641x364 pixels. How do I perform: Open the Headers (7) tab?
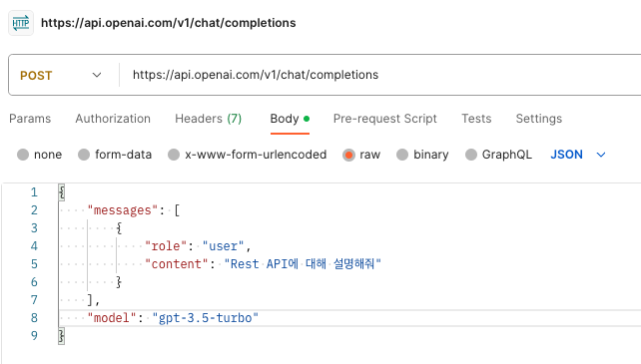point(208,119)
